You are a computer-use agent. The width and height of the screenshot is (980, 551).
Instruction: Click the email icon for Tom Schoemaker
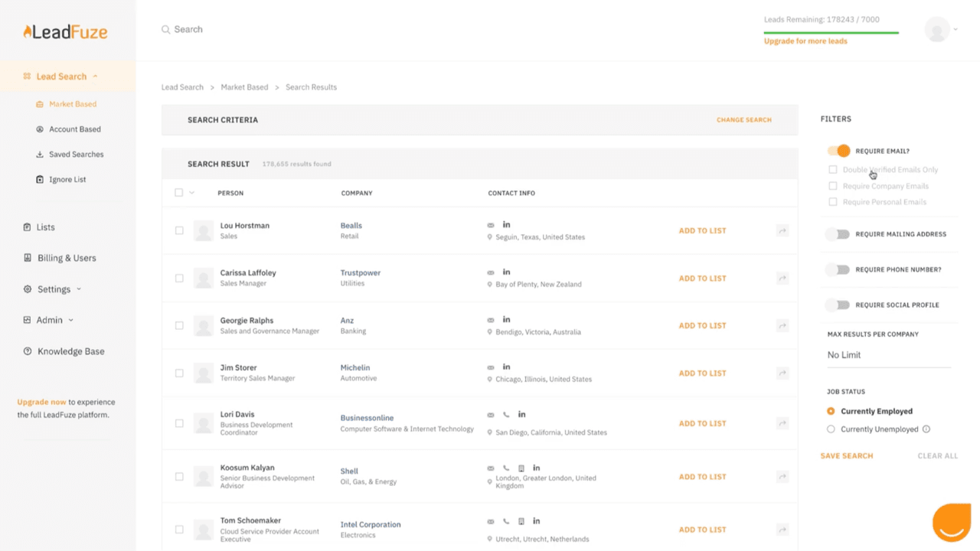(x=491, y=522)
